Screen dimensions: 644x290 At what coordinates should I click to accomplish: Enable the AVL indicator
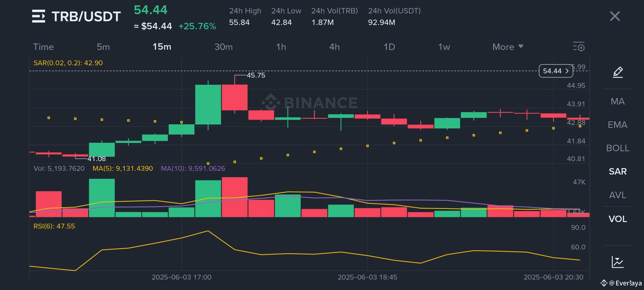(x=617, y=195)
